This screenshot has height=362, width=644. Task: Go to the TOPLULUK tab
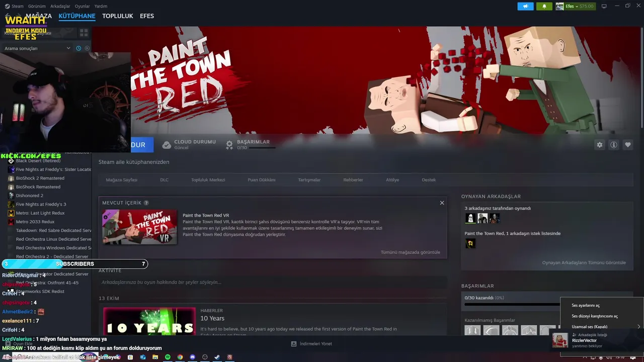click(118, 16)
